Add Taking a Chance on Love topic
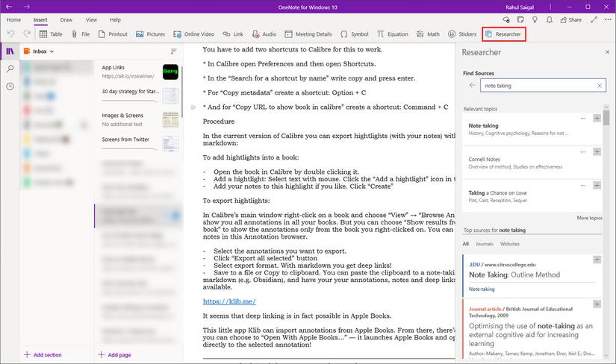This screenshot has height=364, width=616. (x=597, y=185)
